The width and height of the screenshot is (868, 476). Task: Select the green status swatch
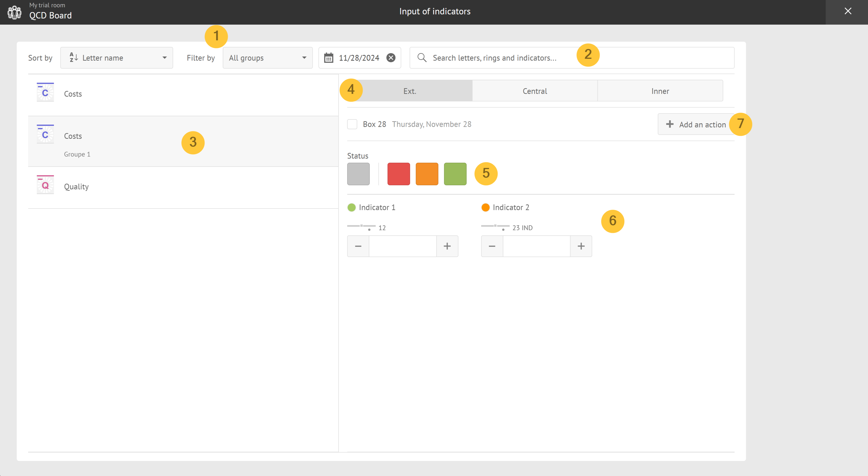coord(455,174)
